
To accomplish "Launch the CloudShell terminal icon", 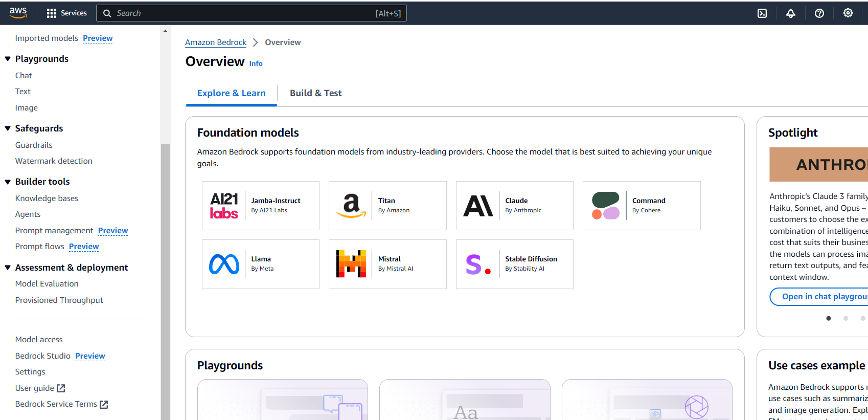I will (762, 13).
